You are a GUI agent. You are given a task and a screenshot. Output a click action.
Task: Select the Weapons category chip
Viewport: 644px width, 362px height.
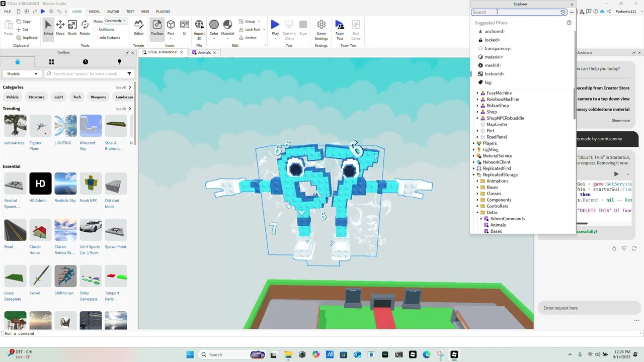click(98, 97)
